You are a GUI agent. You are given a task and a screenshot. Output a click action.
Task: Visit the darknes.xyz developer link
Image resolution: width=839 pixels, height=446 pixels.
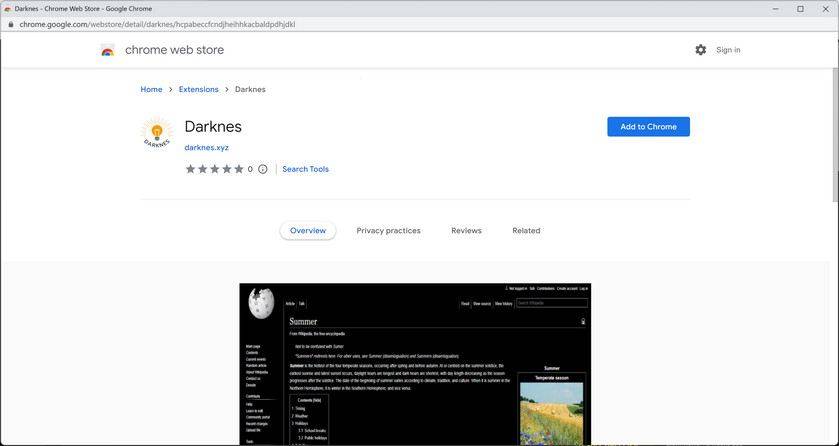207,147
